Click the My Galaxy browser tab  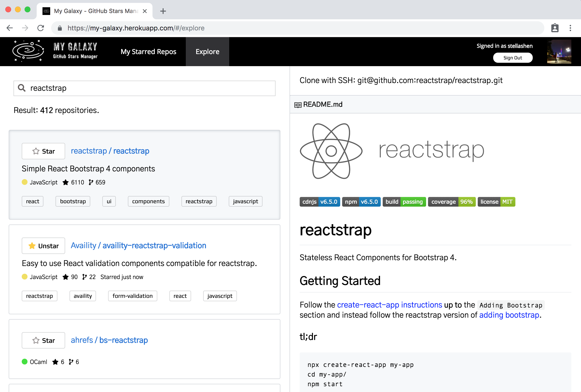pyautogui.click(x=94, y=11)
